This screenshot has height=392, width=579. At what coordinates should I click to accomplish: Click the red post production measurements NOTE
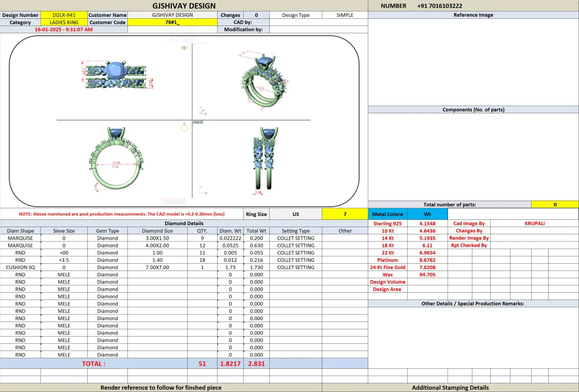[122, 214]
